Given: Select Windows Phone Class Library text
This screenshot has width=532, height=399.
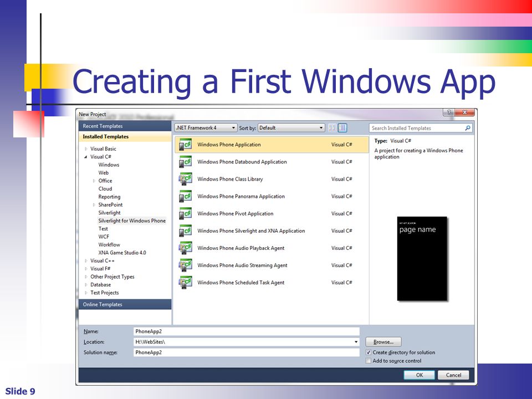Looking at the screenshot, I should 230,179.
